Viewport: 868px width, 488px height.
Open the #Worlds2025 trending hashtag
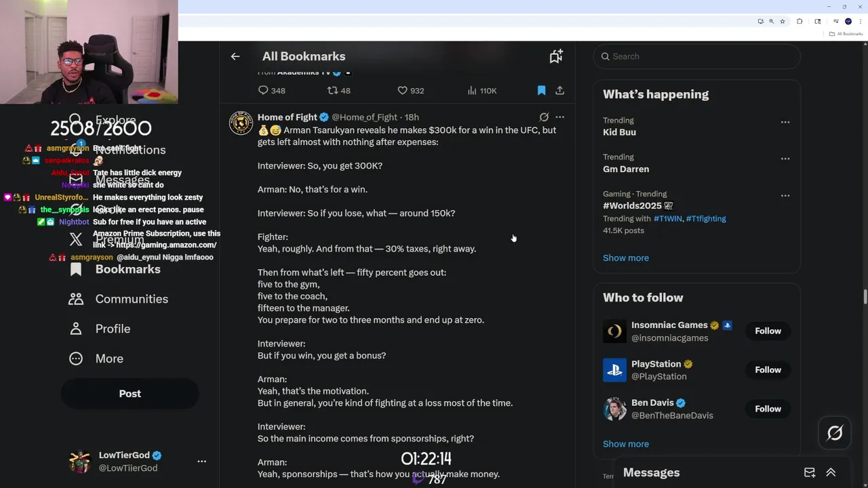(x=637, y=205)
